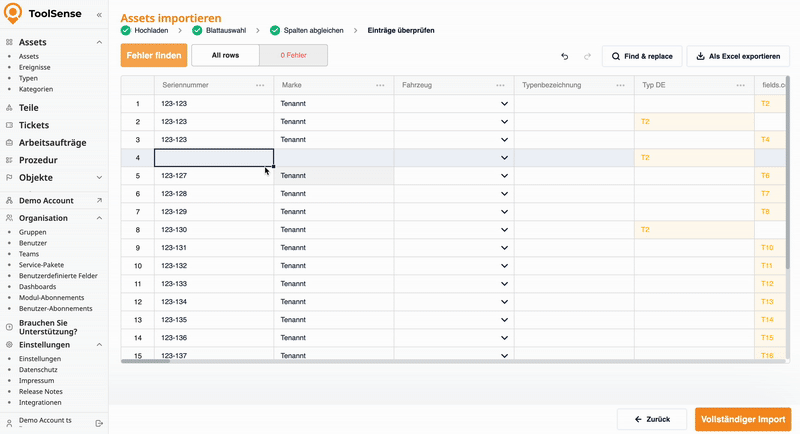Select the empty Seriennummer cell in row 4
Image resolution: width=800 pixels, height=434 pixels.
coord(213,158)
